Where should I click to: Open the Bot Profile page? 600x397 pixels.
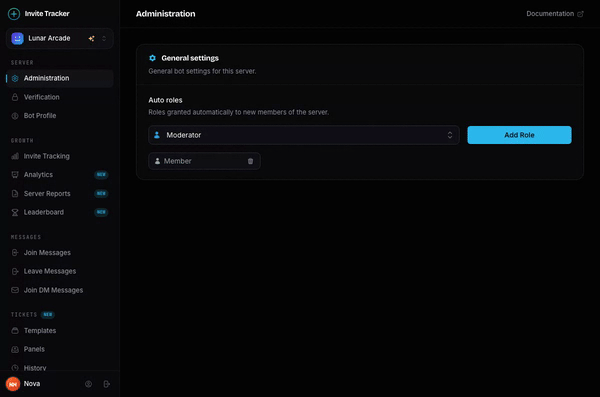point(60,116)
